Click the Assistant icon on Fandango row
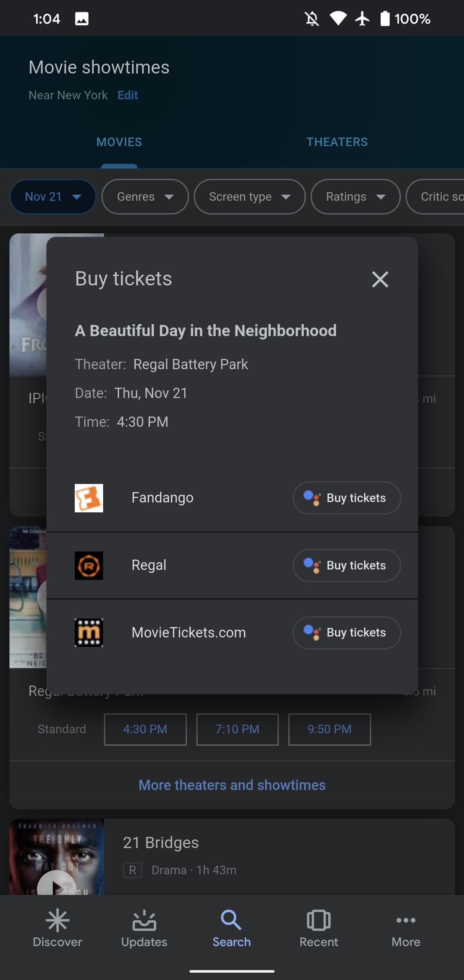Screen dimensions: 464x980 pyautogui.click(x=312, y=498)
